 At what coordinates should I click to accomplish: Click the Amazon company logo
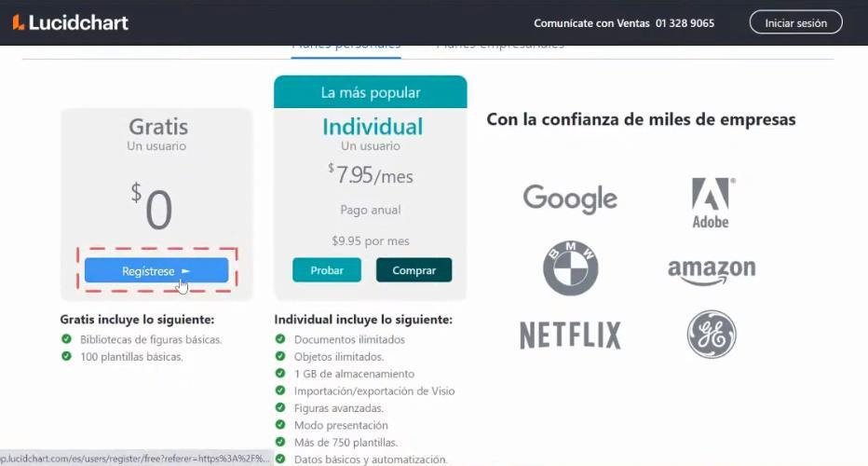pyautogui.click(x=712, y=271)
